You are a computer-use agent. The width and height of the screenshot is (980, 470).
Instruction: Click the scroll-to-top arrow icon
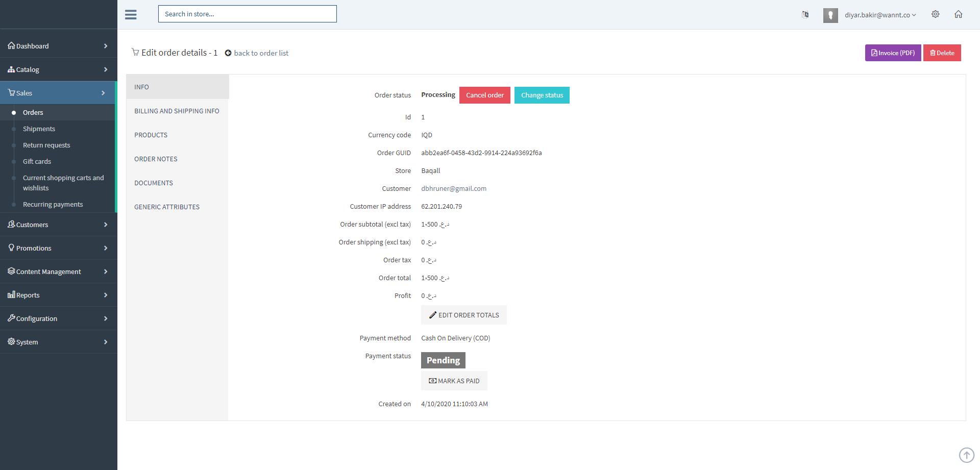(x=966, y=455)
